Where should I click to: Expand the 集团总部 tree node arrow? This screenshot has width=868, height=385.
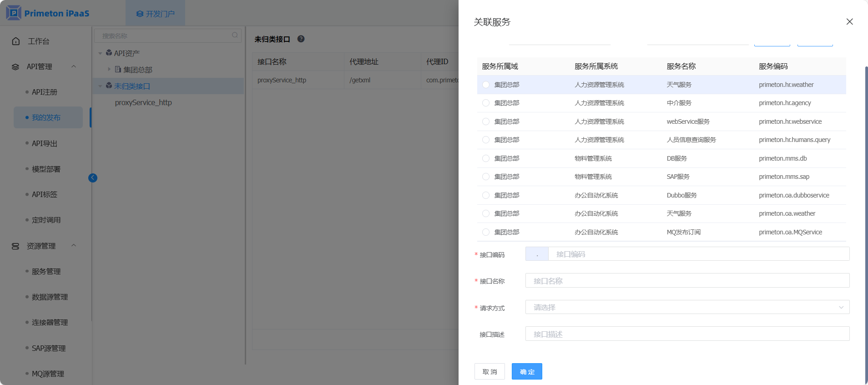pos(109,70)
